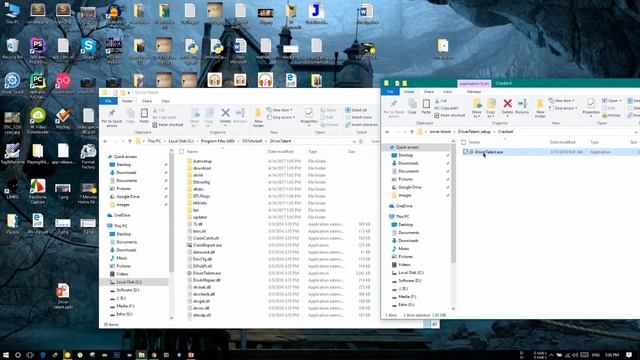The width and height of the screenshot is (640, 360).
Task: Open the View tab in DriverTalent window
Action: [165, 101]
